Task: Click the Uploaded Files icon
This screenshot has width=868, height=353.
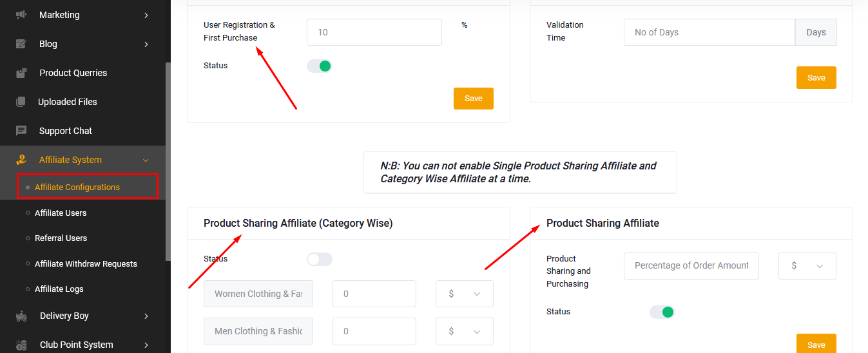Action: click(x=21, y=102)
